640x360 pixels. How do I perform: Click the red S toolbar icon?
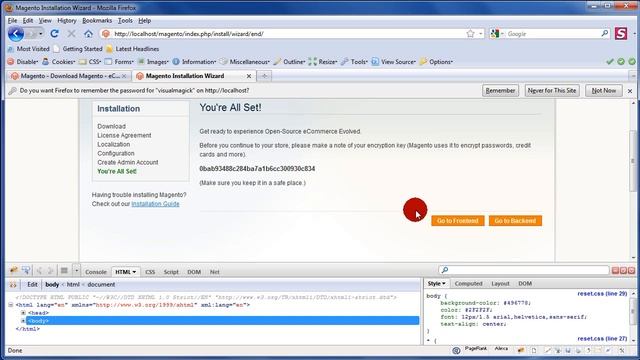pyautogui.click(x=621, y=33)
